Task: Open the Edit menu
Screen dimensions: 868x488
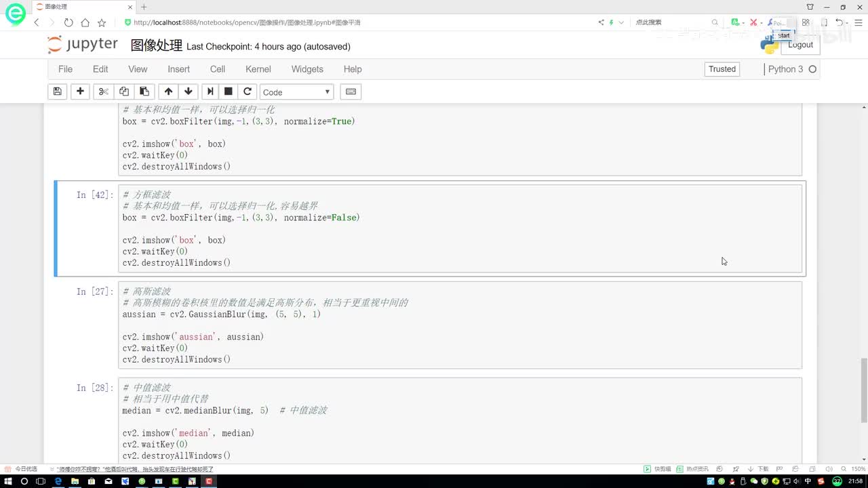Action: click(100, 69)
